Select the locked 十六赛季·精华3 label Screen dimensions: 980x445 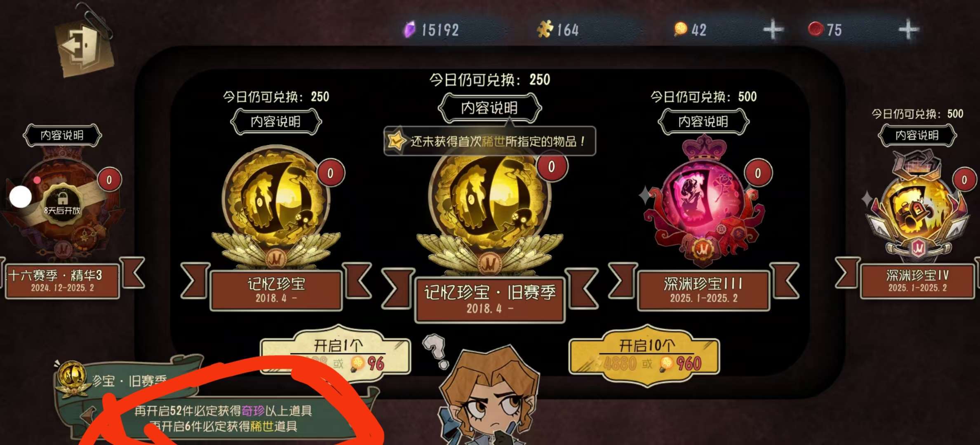(62, 281)
